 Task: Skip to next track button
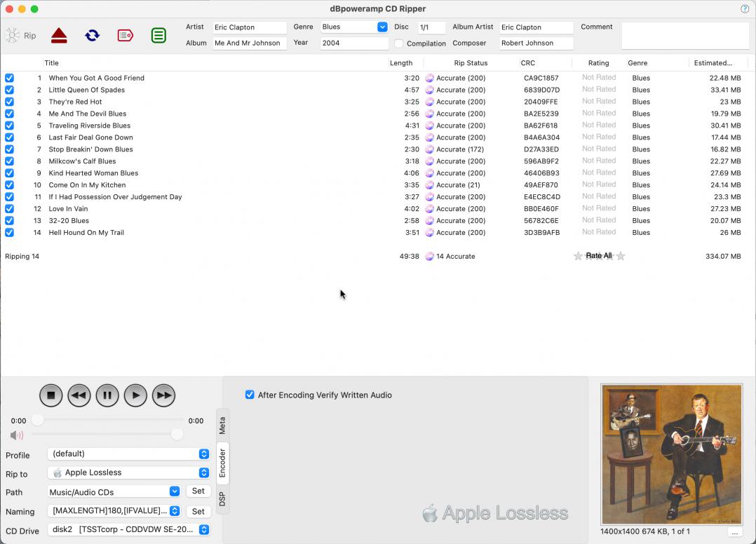coord(163,395)
